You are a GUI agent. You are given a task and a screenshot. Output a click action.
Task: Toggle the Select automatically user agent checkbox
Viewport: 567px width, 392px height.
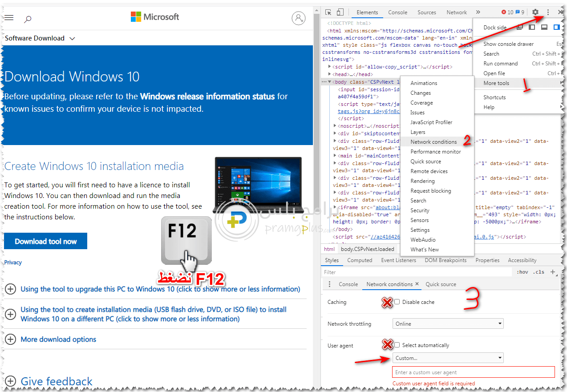(x=397, y=345)
